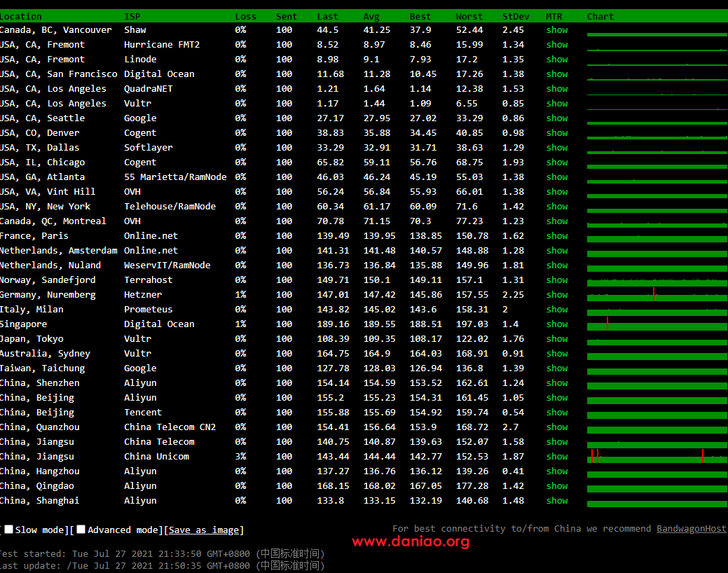
Task: Show MTR for Atlanta 55 Marietta/RamNode
Action: pyautogui.click(x=556, y=177)
